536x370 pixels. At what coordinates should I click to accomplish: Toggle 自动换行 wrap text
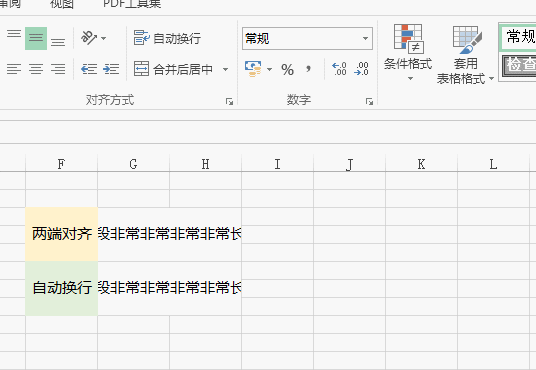coord(167,38)
